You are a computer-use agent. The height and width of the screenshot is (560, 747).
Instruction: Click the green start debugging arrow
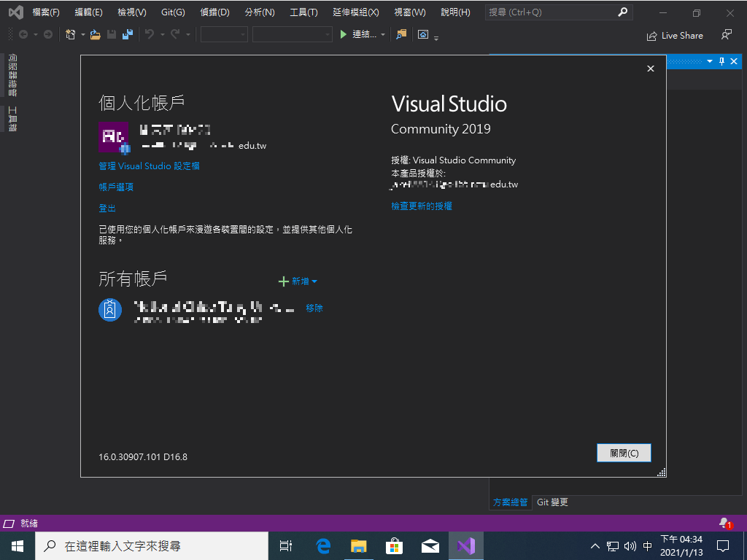344,34
